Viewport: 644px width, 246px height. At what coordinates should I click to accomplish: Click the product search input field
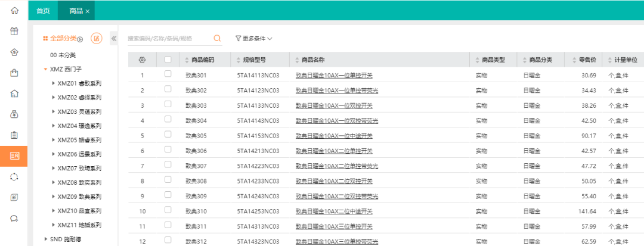click(168, 38)
